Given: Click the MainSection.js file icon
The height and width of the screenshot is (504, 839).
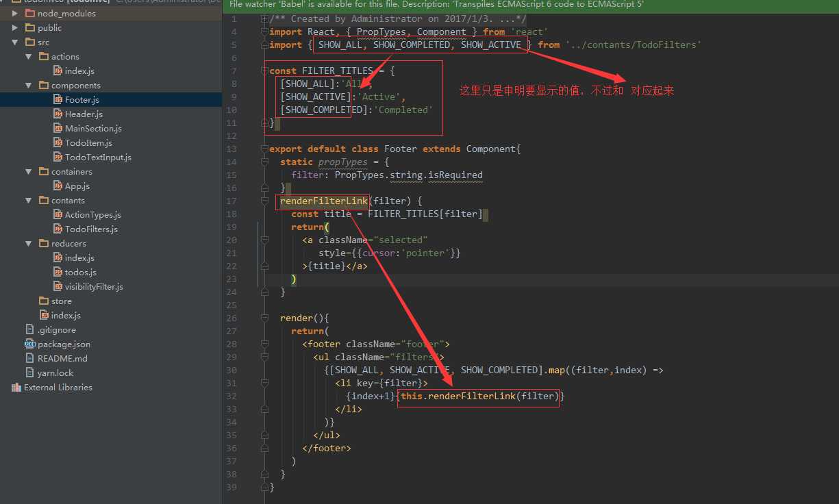Looking at the screenshot, I should coord(58,128).
